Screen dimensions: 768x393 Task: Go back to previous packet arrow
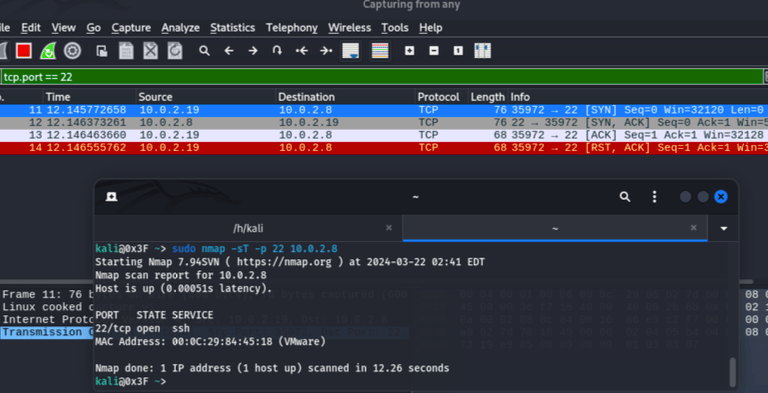[x=229, y=51]
